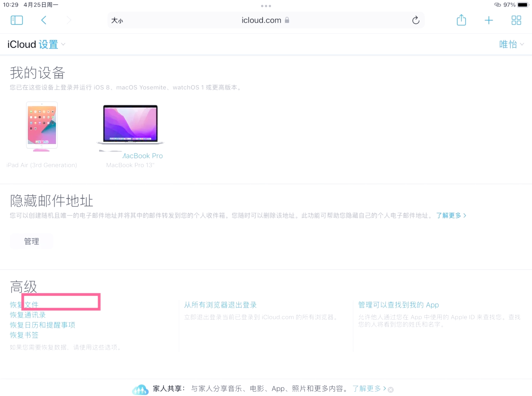Dismiss the 家人共享 banner with the X

[390, 389]
